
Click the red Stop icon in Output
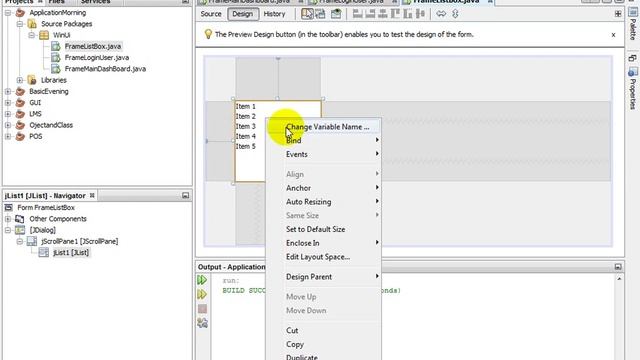tap(202, 309)
